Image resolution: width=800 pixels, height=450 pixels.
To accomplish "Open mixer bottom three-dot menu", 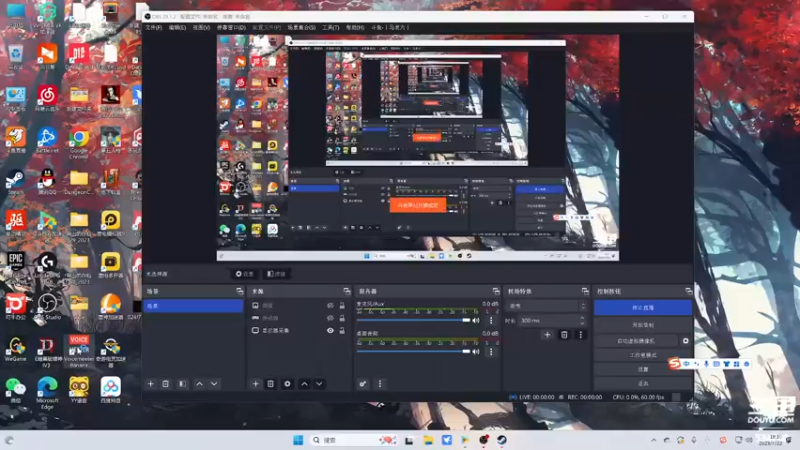I will tap(380, 384).
